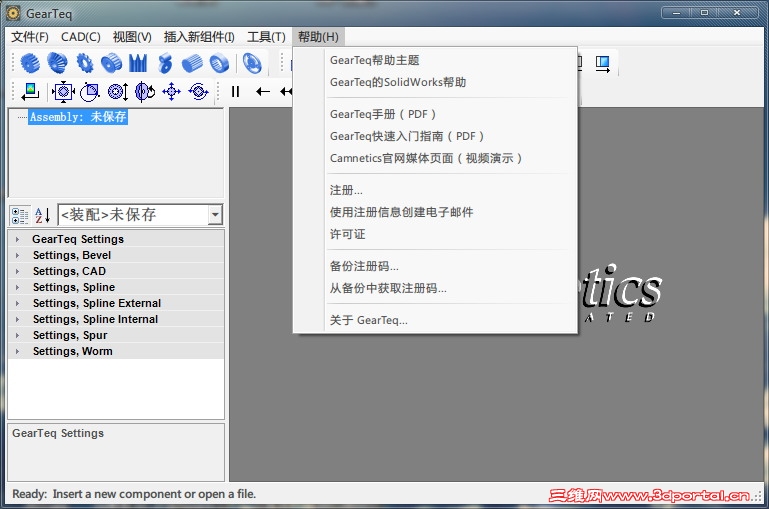
Task: Click the single left arrow step button
Action: (263, 91)
